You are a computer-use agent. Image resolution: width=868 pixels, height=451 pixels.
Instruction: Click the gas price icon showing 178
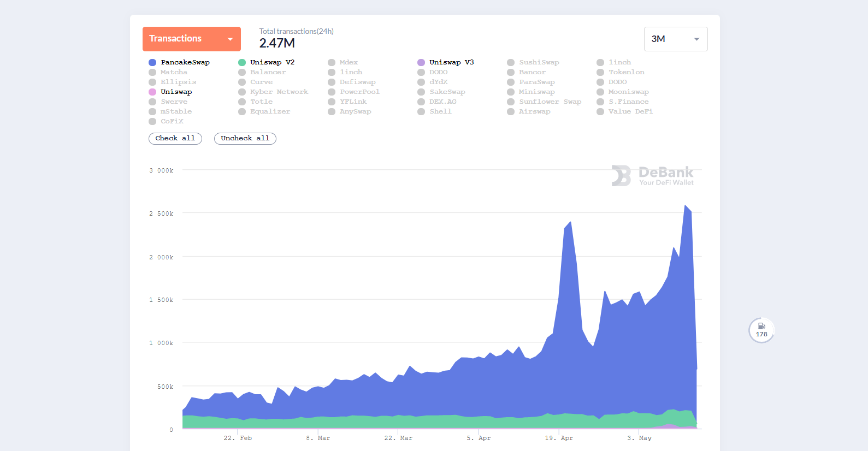[761, 330]
